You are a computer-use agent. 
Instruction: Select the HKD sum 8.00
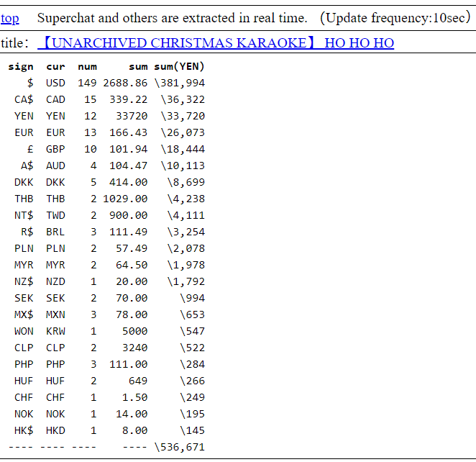coord(134,431)
